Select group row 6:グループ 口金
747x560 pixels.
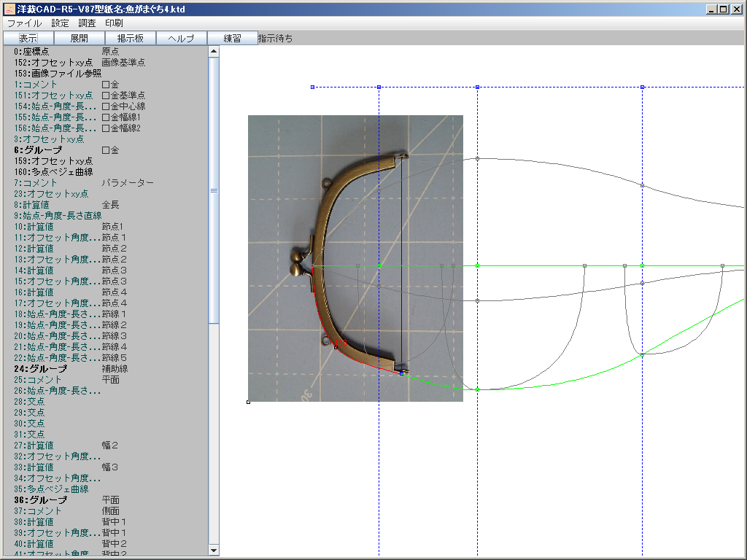pyautogui.click(x=66, y=150)
